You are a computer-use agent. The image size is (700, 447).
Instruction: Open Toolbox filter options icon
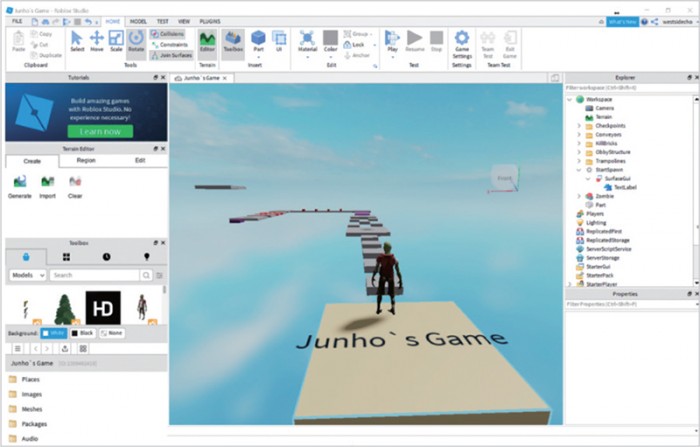coord(159,276)
